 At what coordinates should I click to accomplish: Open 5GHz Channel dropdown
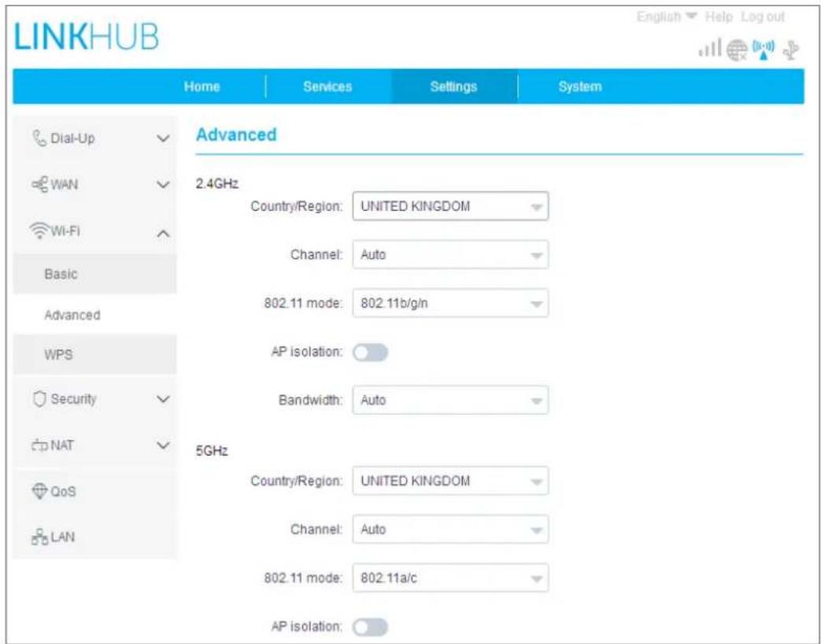coord(450,529)
